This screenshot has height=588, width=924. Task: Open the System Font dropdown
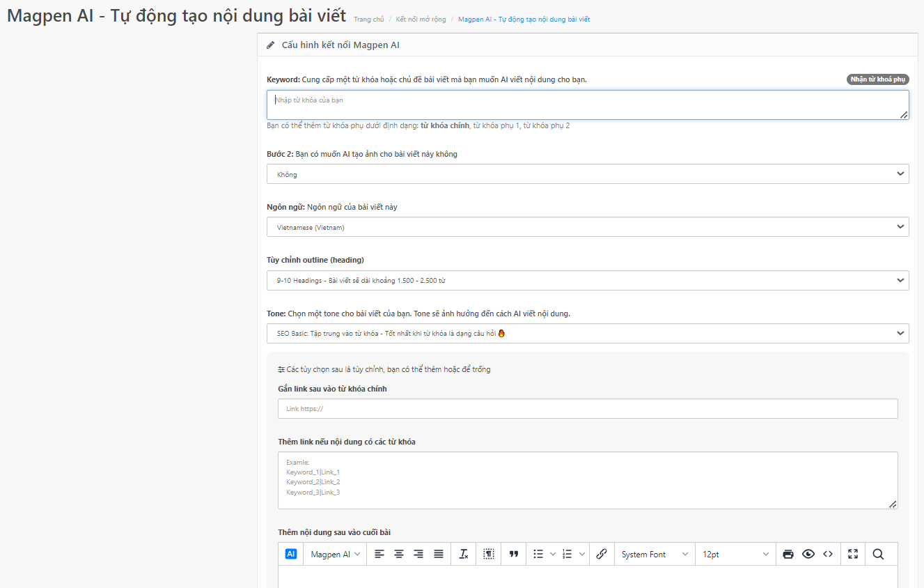655,554
